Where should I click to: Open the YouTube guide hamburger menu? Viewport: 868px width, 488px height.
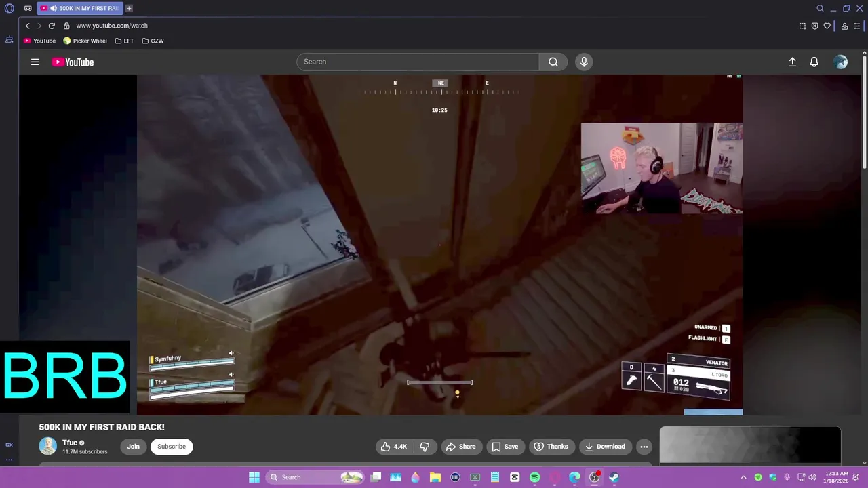[35, 62]
